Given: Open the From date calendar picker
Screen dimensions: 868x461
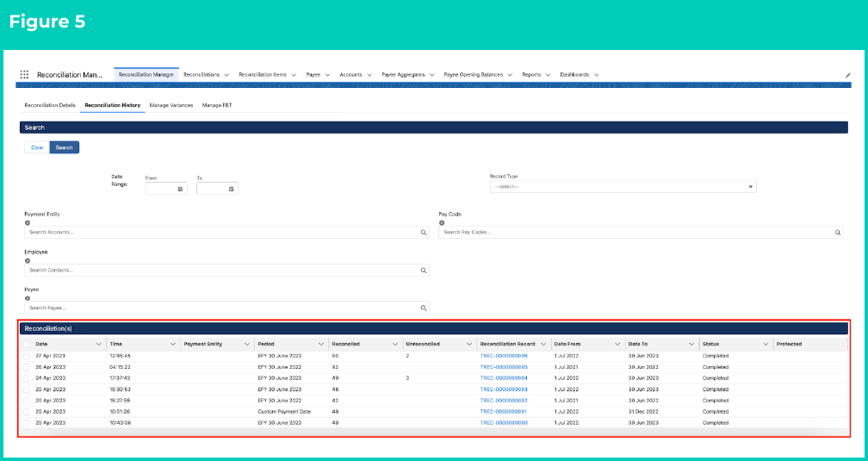Looking at the screenshot, I should coord(180,189).
